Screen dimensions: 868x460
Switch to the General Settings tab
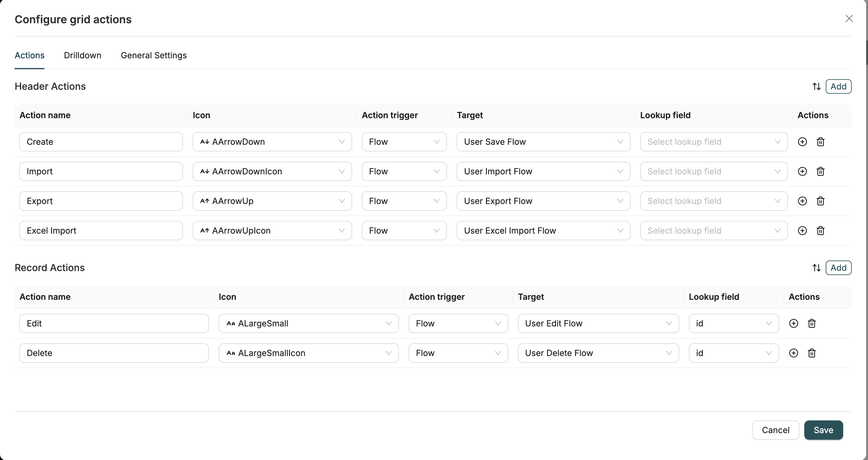(154, 55)
